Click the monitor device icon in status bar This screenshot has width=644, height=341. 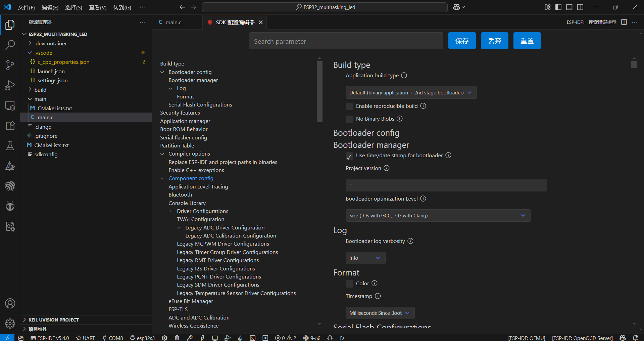click(215, 338)
